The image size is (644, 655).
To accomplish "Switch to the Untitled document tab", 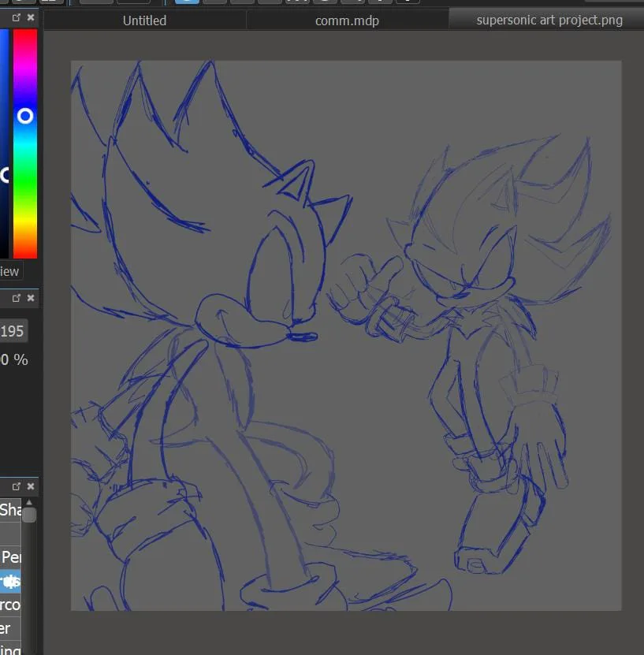I will pos(144,20).
